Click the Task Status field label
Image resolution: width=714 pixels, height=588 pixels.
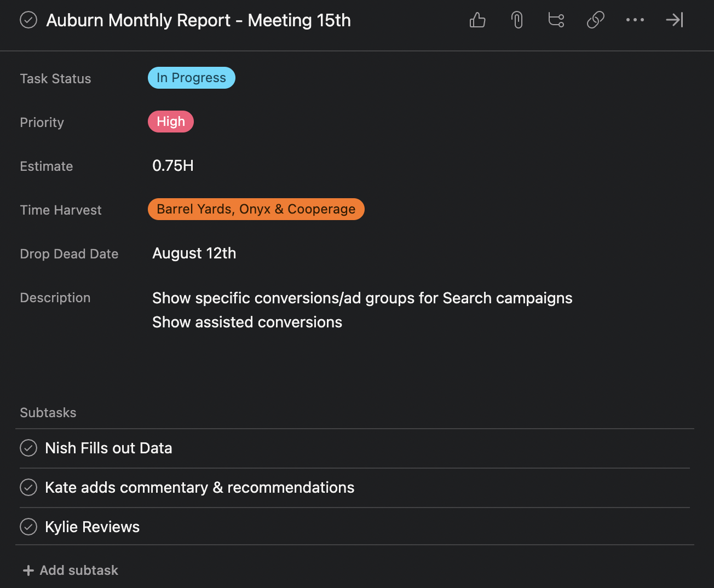(55, 79)
